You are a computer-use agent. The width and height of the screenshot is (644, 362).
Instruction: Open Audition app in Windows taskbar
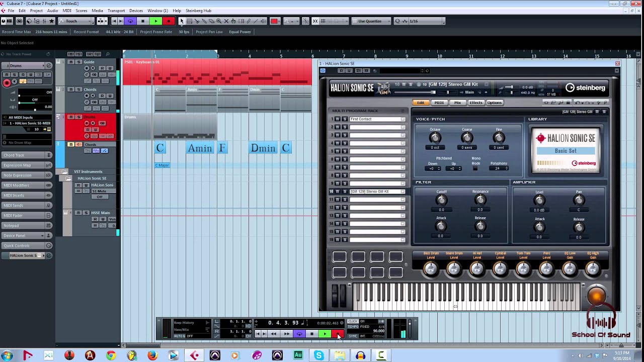click(298, 355)
